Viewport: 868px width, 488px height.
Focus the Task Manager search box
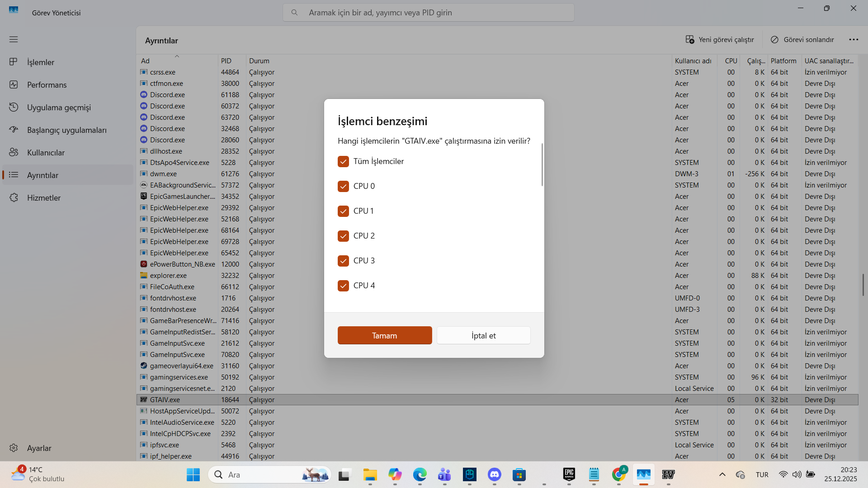429,13
